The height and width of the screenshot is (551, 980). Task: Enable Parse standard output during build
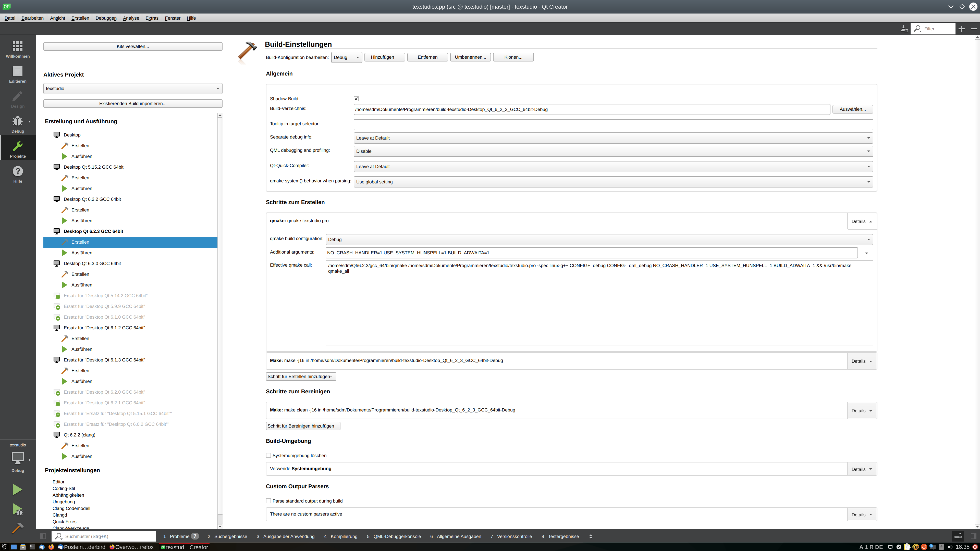tap(268, 501)
